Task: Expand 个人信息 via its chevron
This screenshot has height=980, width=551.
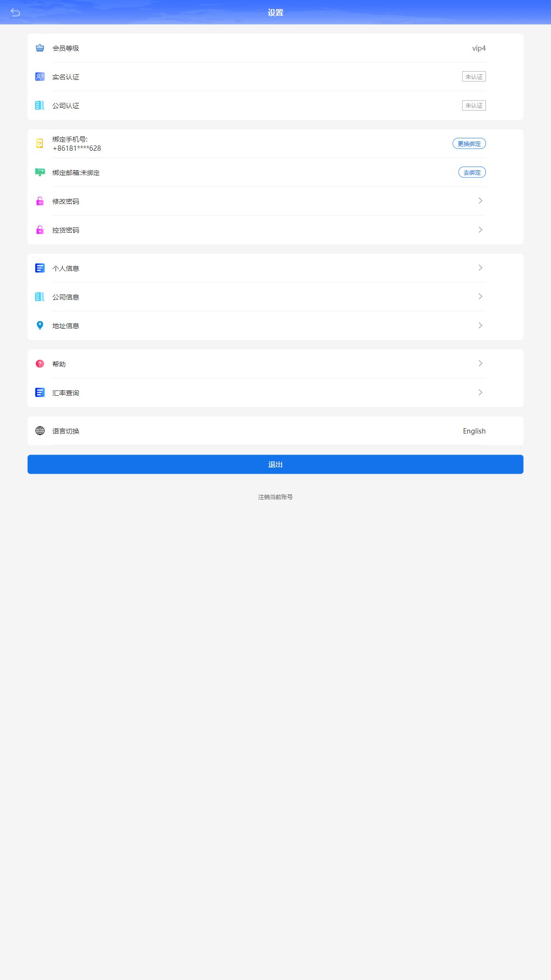Action: (480, 268)
